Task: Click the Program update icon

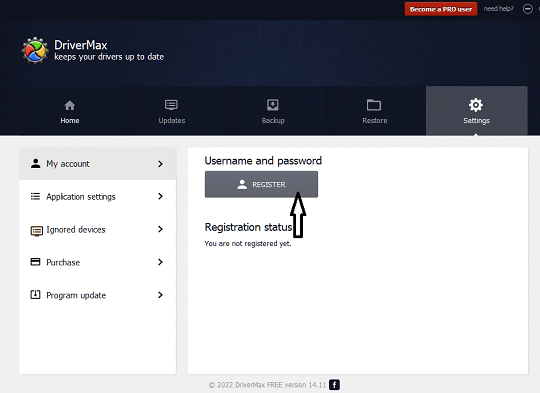Action: 35,294
